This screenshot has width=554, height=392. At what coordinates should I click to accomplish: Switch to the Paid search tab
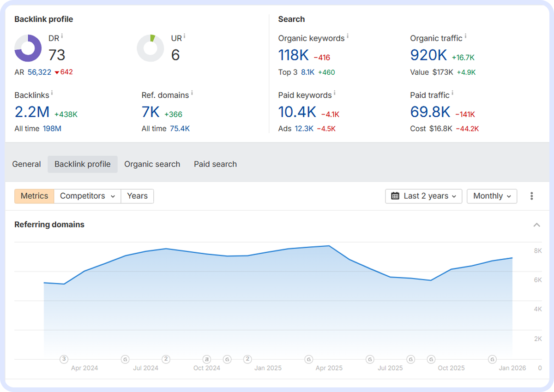215,164
